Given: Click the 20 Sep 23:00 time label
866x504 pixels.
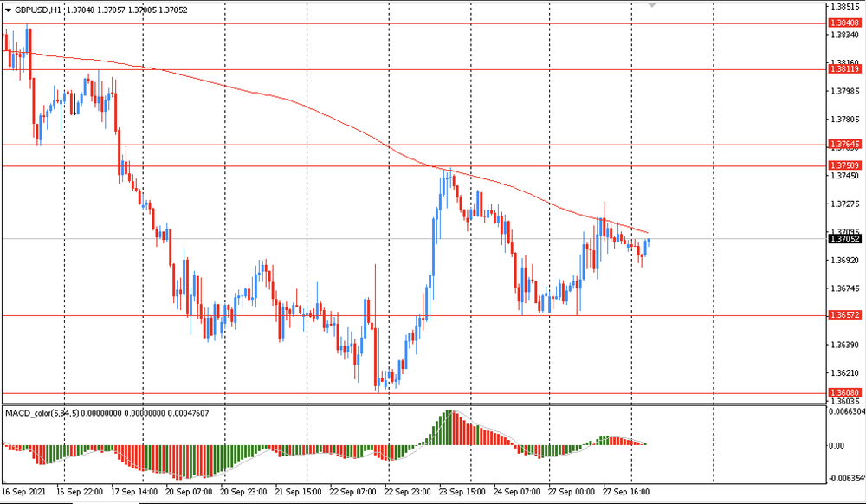Looking at the screenshot, I should click(x=243, y=492).
